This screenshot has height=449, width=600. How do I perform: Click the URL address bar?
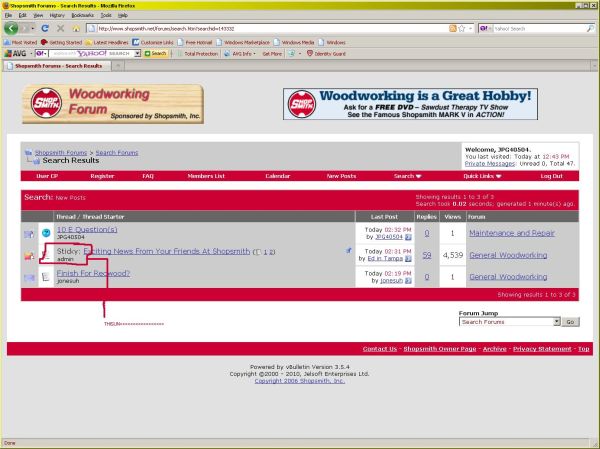pos(268,28)
